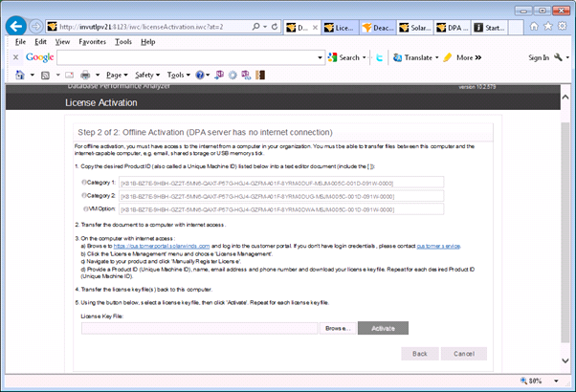Click the Back button in the form
Screen dimensions: 576x392
pyautogui.click(x=420, y=354)
